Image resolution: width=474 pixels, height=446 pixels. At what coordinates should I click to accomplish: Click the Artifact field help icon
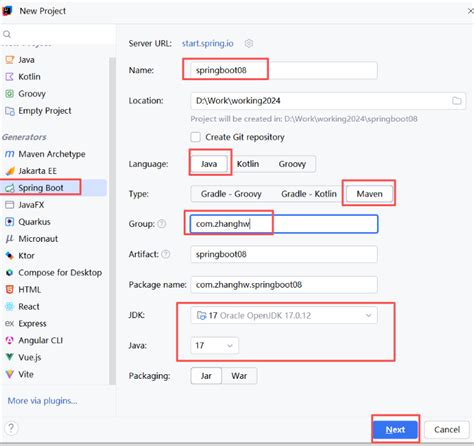pos(166,254)
